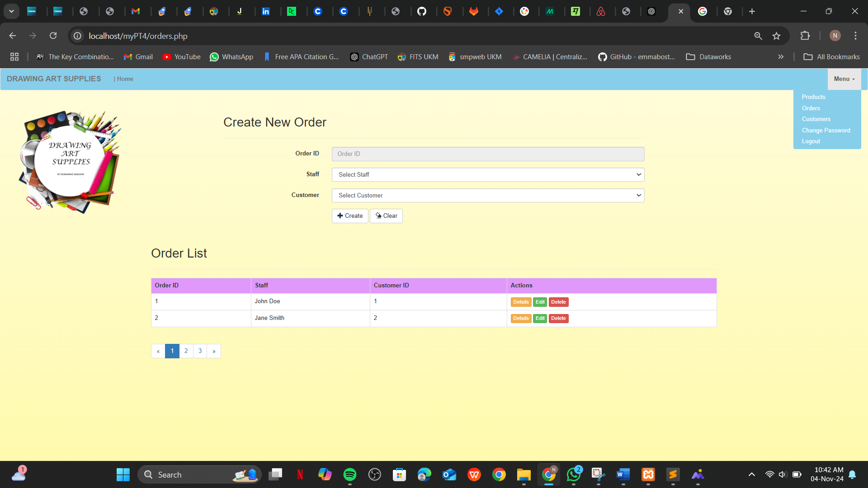Reload the page with the refresh icon
868x488 pixels.
(53, 36)
